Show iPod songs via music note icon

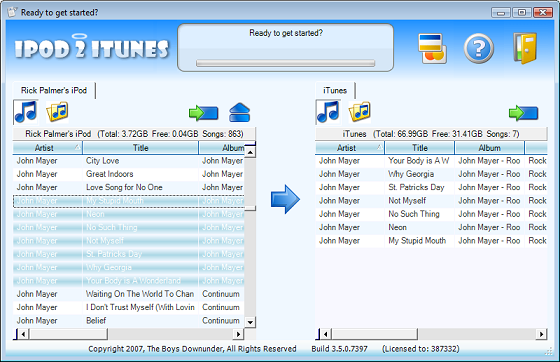(26, 112)
